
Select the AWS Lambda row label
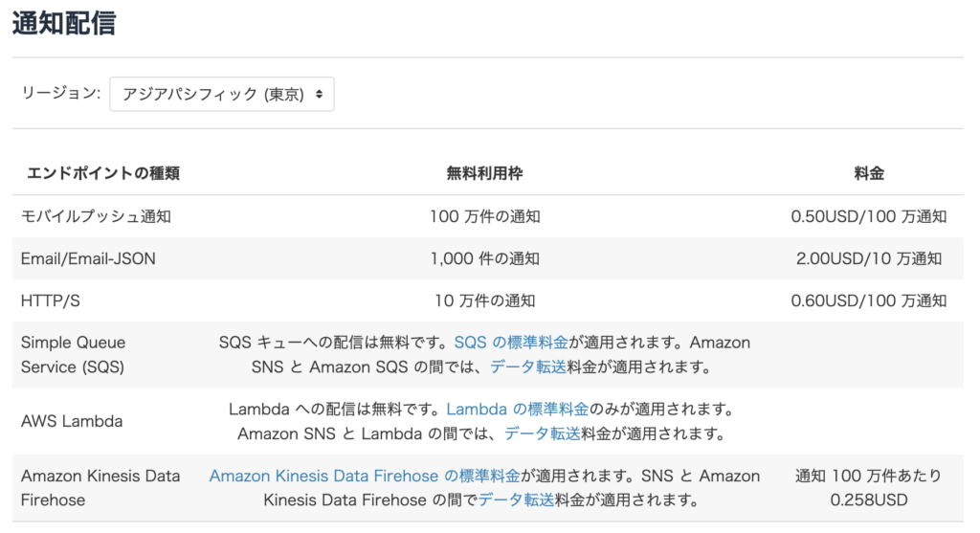click(72, 422)
